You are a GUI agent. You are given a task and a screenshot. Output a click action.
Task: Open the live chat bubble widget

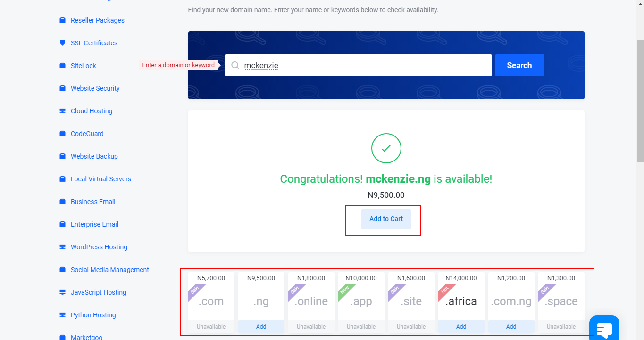click(x=604, y=329)
